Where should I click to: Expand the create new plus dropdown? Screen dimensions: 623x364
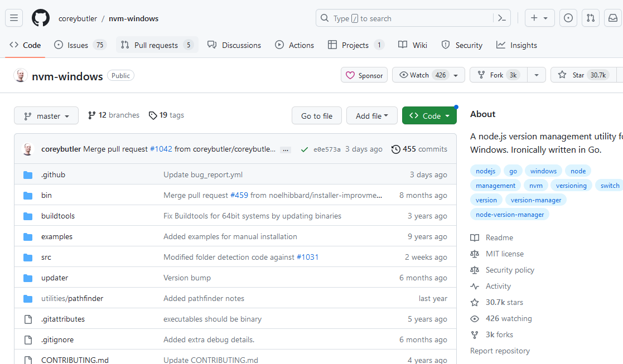[x=539, y=18]
